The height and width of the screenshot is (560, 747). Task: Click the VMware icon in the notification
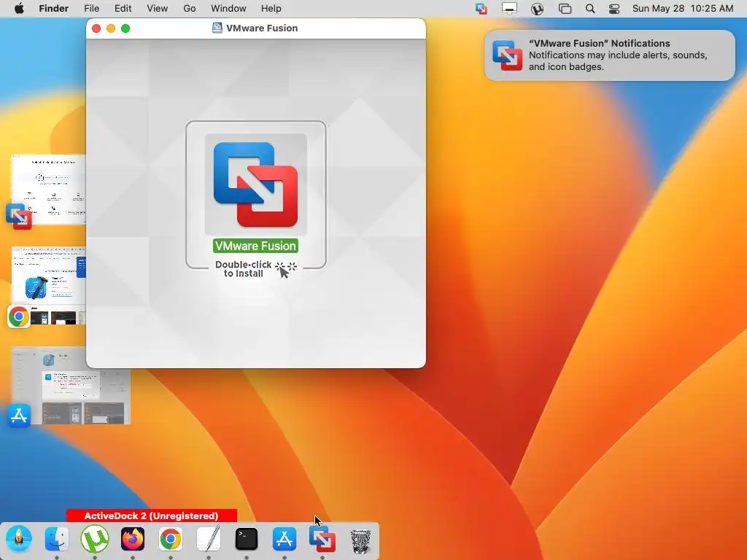508,55
